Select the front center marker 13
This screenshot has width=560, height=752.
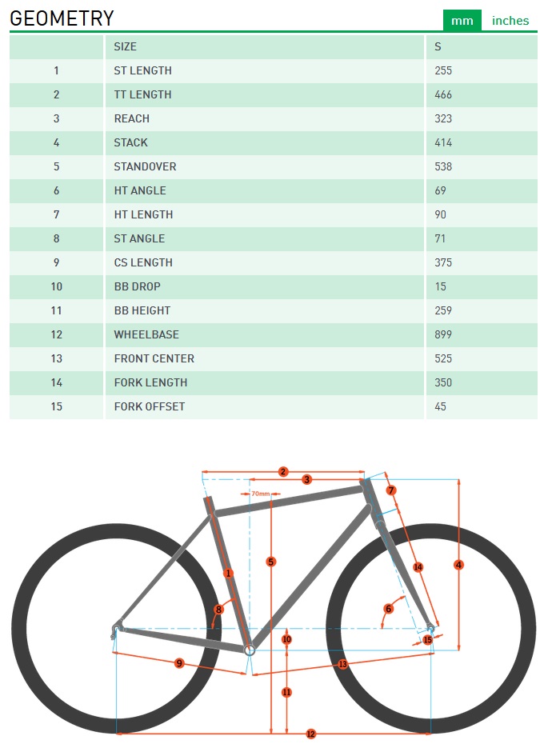(343, 664)
